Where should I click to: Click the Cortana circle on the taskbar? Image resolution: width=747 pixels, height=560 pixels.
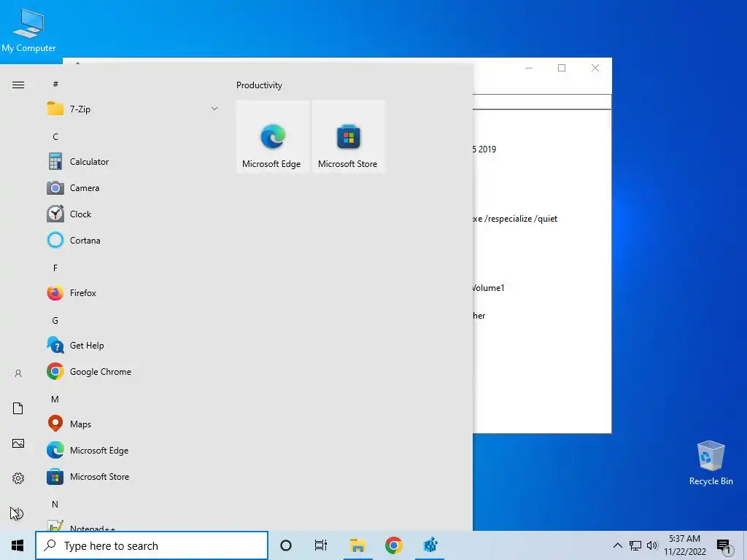click(286, 545)
